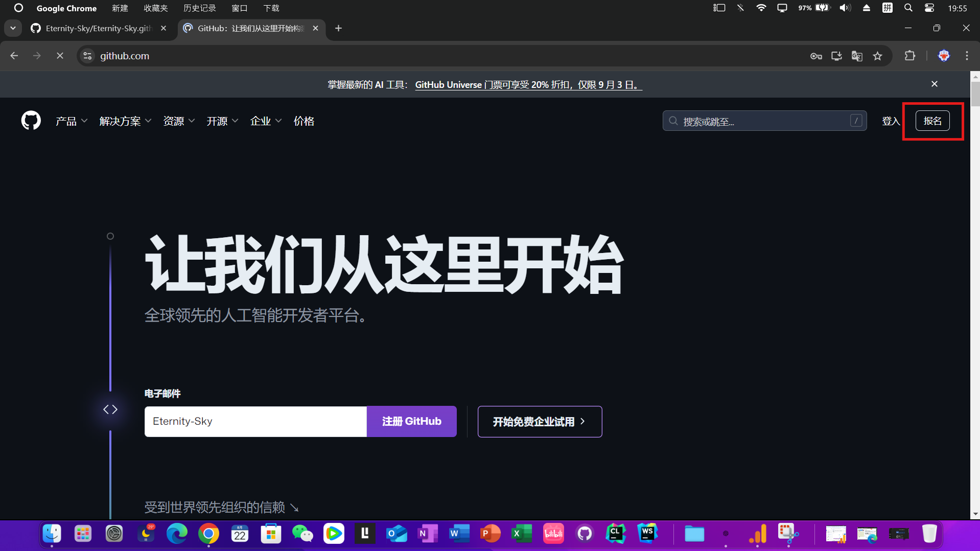Stop loading the page with X button

point(60,56)
